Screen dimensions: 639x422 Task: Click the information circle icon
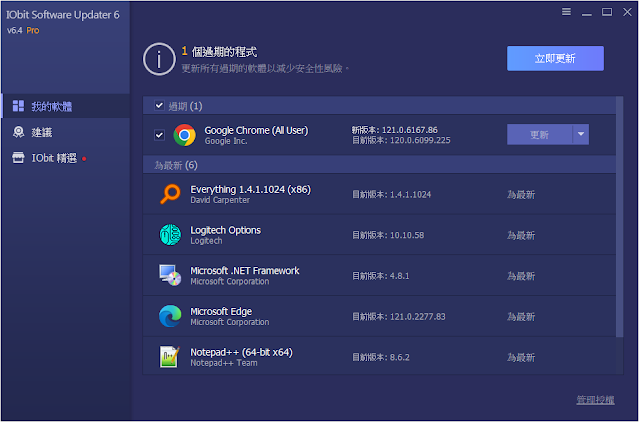(x=159, y=59)
